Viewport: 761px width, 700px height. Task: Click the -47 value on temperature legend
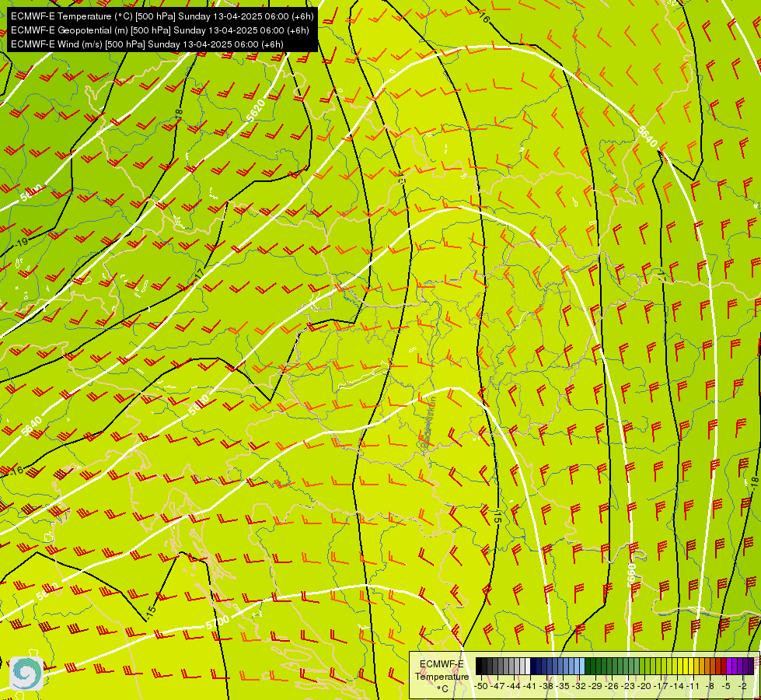coord(497,687)
